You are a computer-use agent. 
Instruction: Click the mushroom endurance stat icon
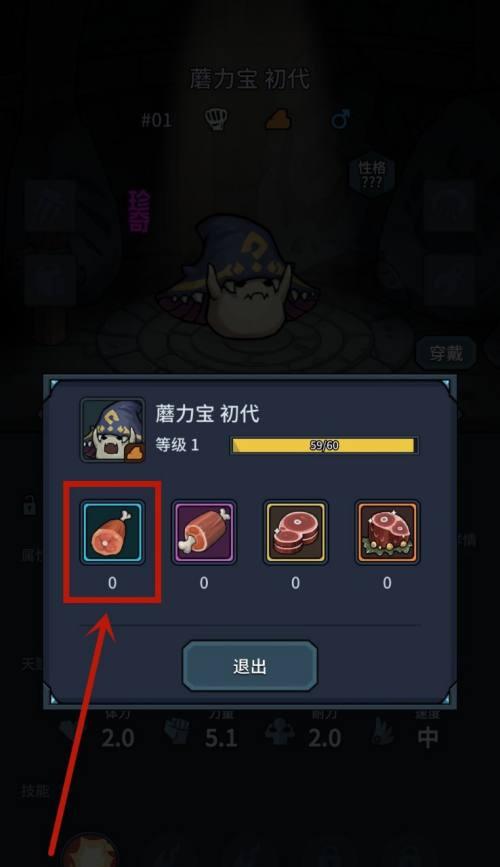click(280, 734)
